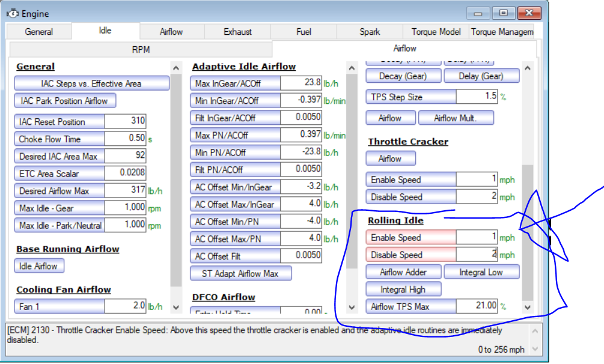The width and height of the screenshot is (604, 364).
Task: Edit Desired IAC Area Max value
Action: coord(125,156)
